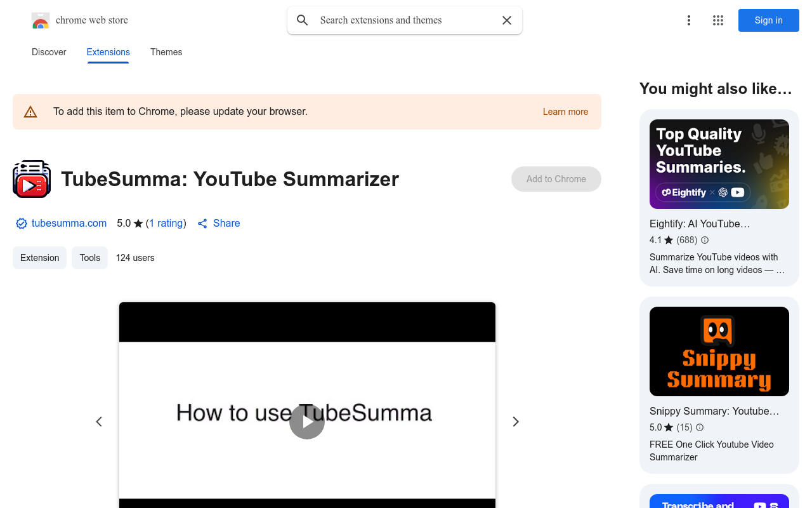Open the Eightify thumbnail image
Viewport: 812px width, 508px height.
pyautogui.click(x=719, y=164)
